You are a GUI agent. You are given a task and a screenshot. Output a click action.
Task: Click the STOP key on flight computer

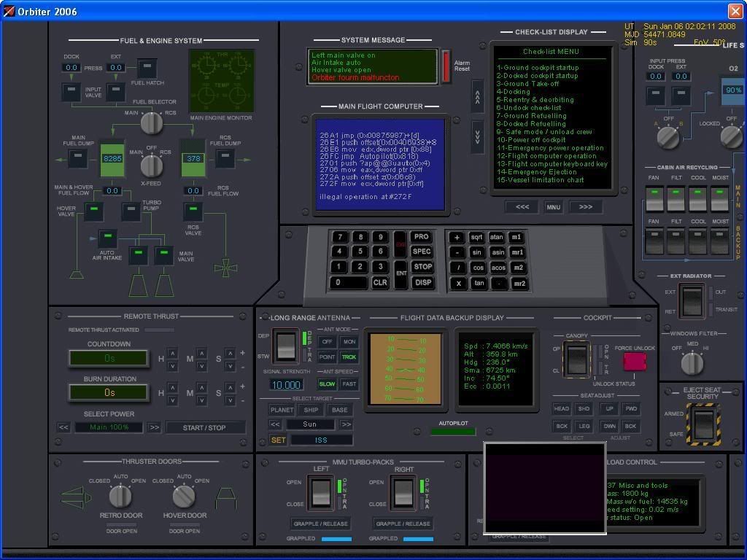[x=422, y=267]
